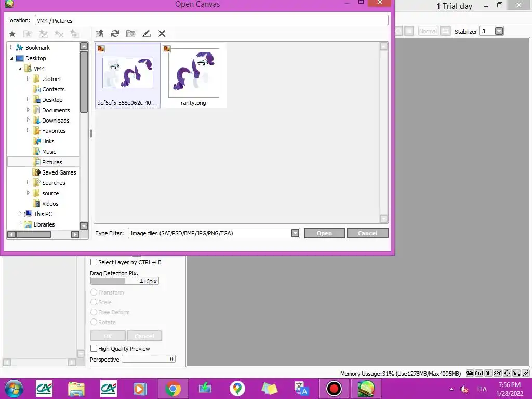Select the source folder in tree
The height and width of the screenshot is (399, 532).
(x=50, y=193)
